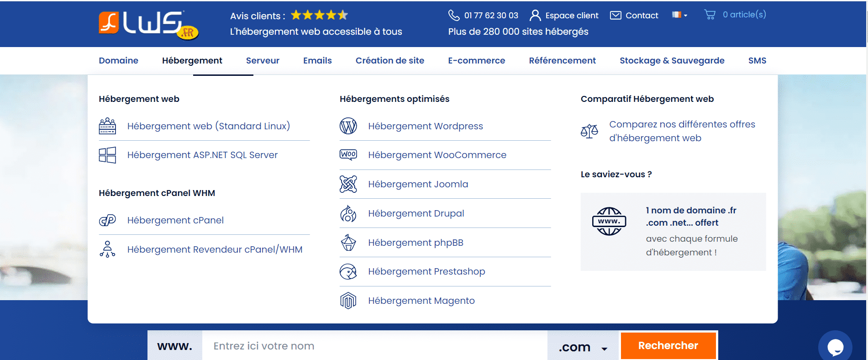Click the customer rating stars

click(319, 15)
